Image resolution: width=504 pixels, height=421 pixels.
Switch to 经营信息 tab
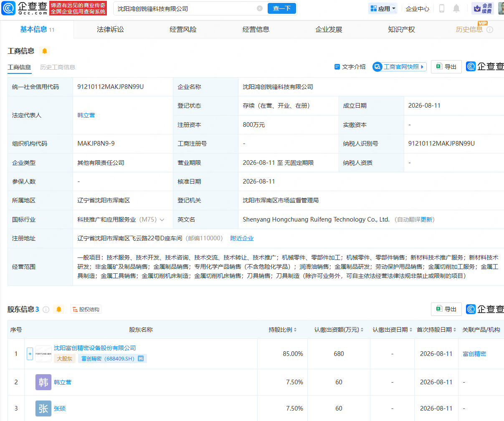[256, 30]
